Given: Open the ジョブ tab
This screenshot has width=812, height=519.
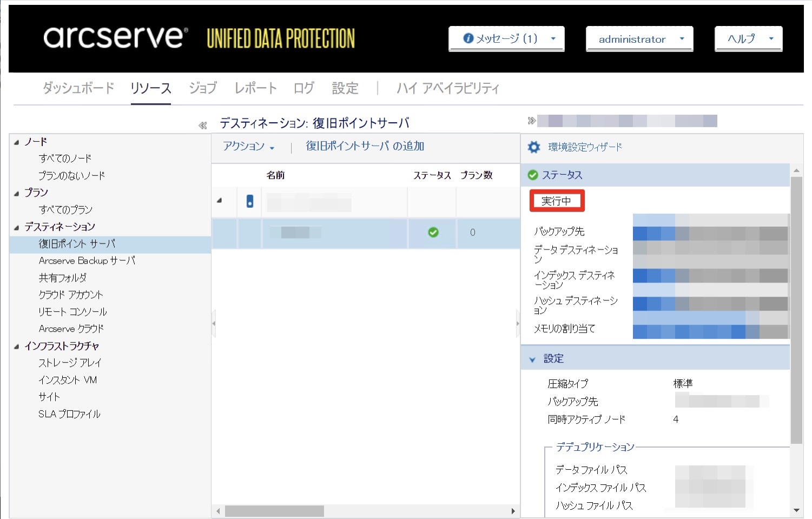Looking at the screenshot, I should tap(202, 88).
